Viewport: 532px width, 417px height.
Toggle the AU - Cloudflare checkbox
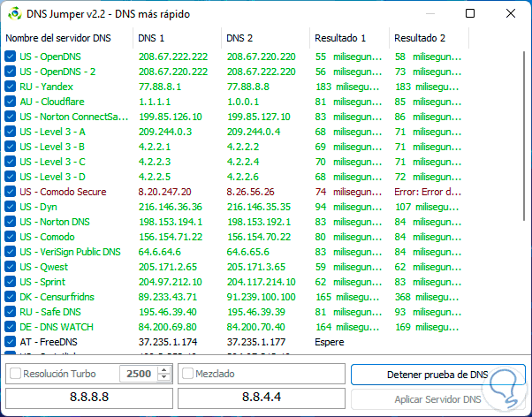coord(11,102)
